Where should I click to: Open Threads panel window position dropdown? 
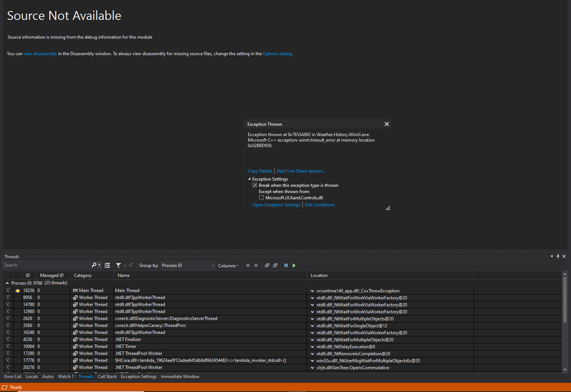[552, 256]
